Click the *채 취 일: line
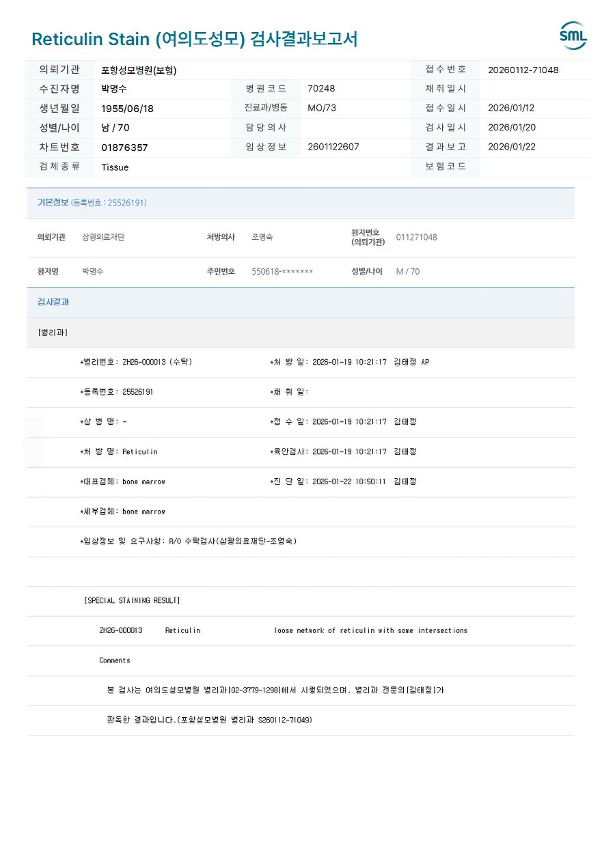The width and height of the screenshot is (615, 868). coord(289,392)
